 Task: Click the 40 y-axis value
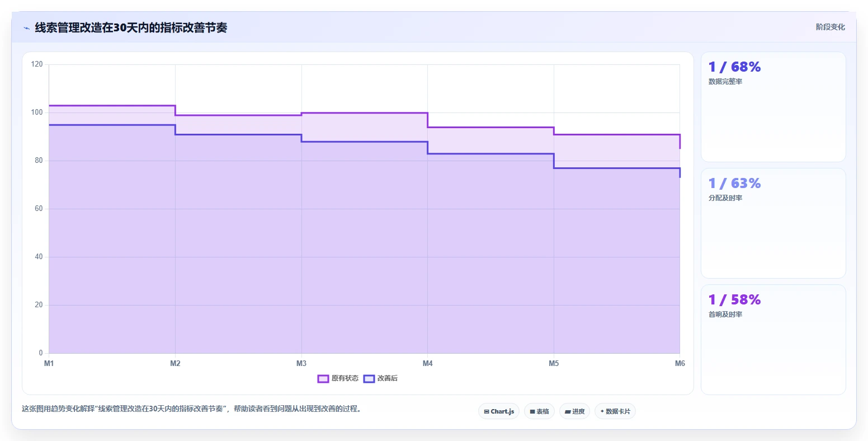pyautogui.click(x=39, y=257)
